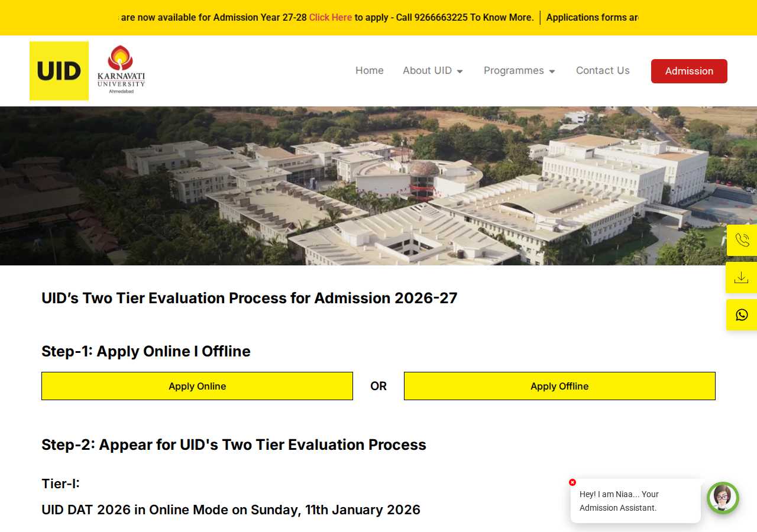
Task: Open the Niaa chatbot avatar
Action: pos(723,498)
